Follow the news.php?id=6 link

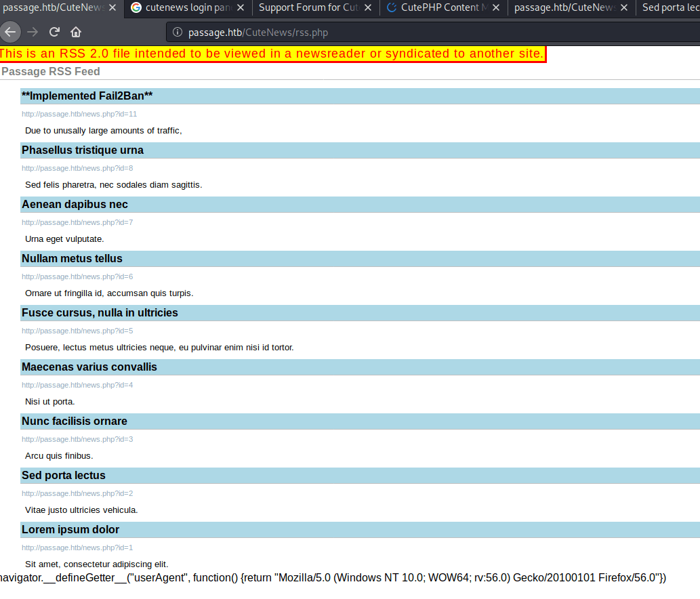pos(77,276)
